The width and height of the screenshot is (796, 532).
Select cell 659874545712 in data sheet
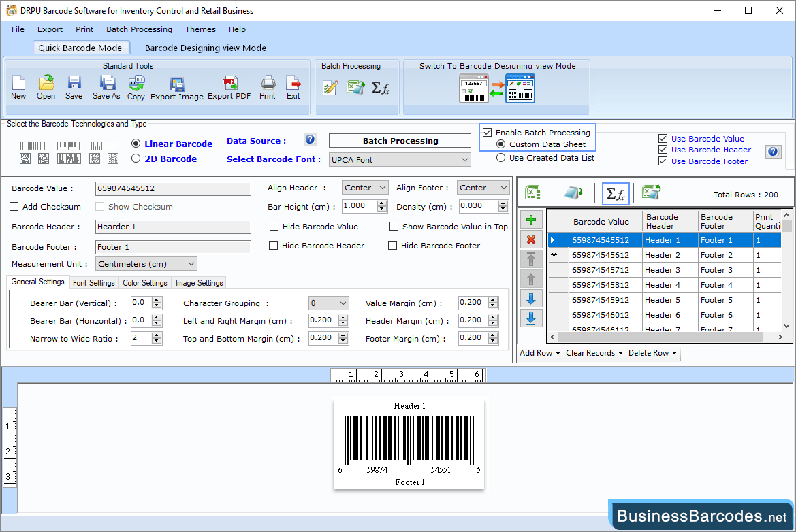point(605,270)
